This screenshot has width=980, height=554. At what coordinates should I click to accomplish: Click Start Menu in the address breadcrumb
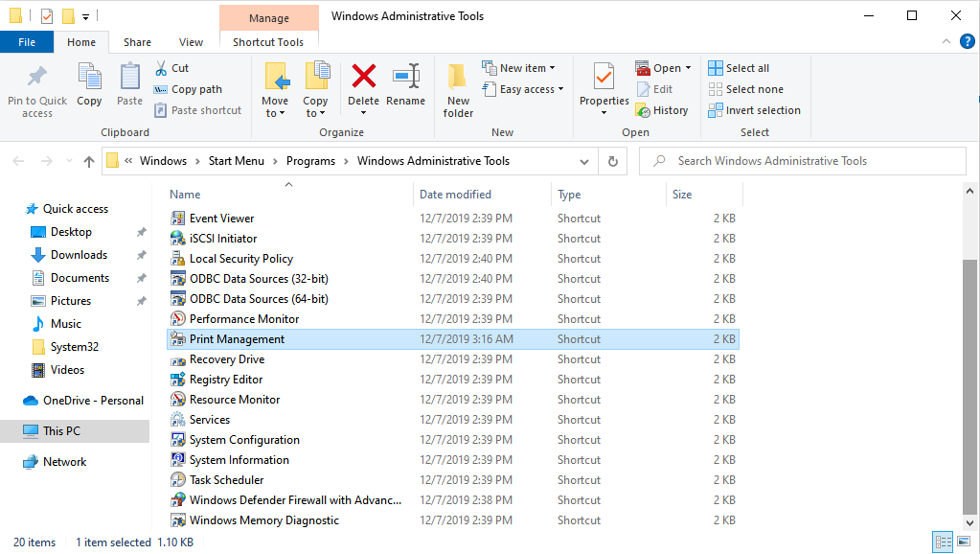tap(237, 161)
